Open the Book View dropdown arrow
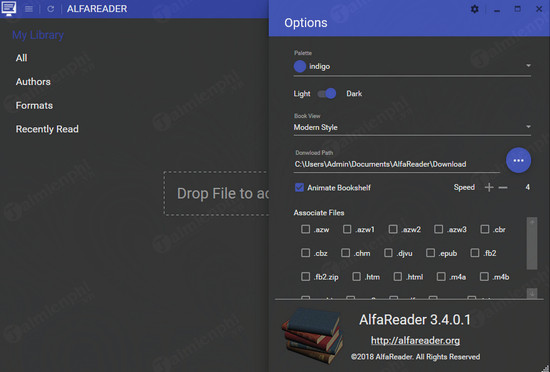This screenshot has height=372, width=550. (528, 127)
